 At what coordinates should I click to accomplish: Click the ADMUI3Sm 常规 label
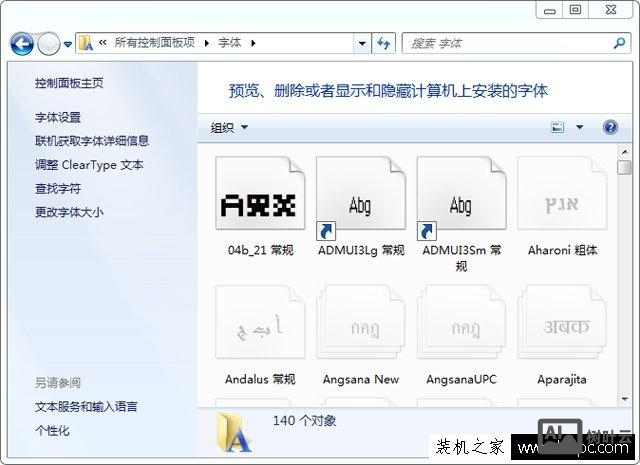(462, 258)
